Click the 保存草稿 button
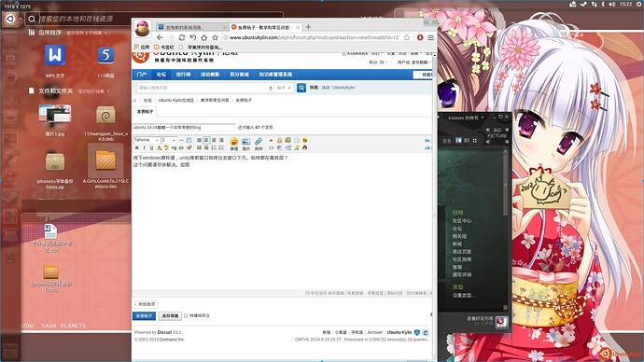Image resolution: width=644 pixels, height=362 pixels. pyautogui.click(x=170, y=315)
